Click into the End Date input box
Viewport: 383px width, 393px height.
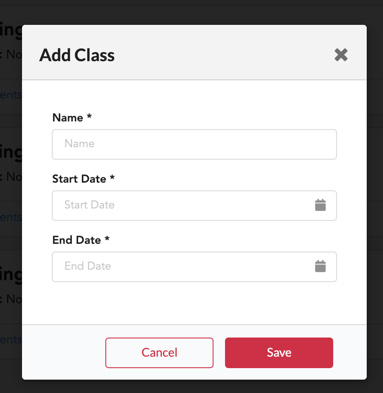coord(194,266)
